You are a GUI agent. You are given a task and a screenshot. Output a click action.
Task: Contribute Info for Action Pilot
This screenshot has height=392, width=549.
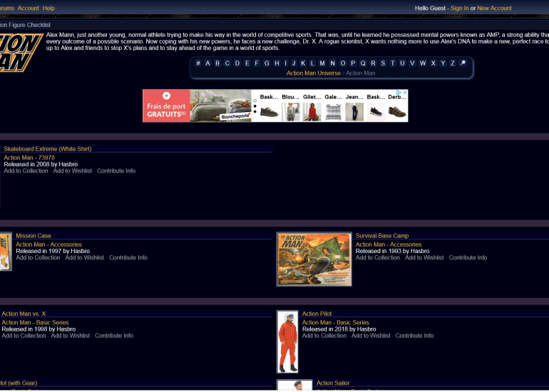(414, 336)
